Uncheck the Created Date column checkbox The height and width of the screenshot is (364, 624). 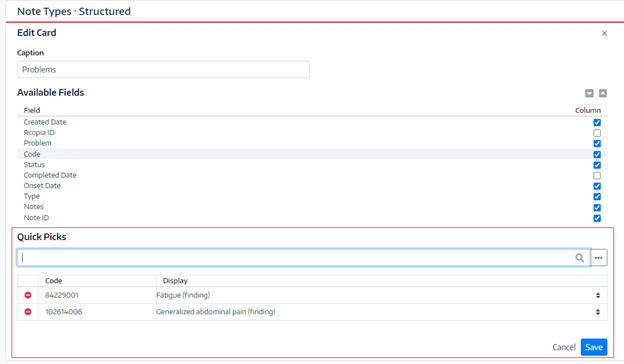pos(597,122)
